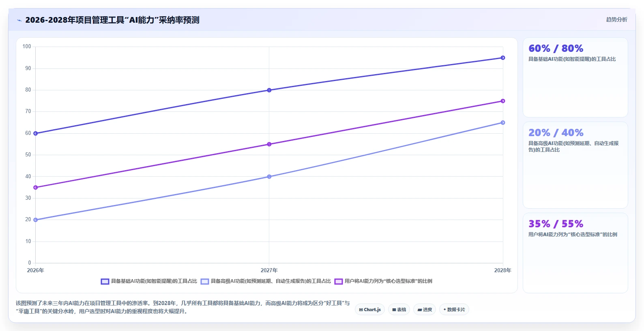Select the 2027年 data point at 80
The width and height of the screenshot is (644, 331).
[x=269, y=90]
